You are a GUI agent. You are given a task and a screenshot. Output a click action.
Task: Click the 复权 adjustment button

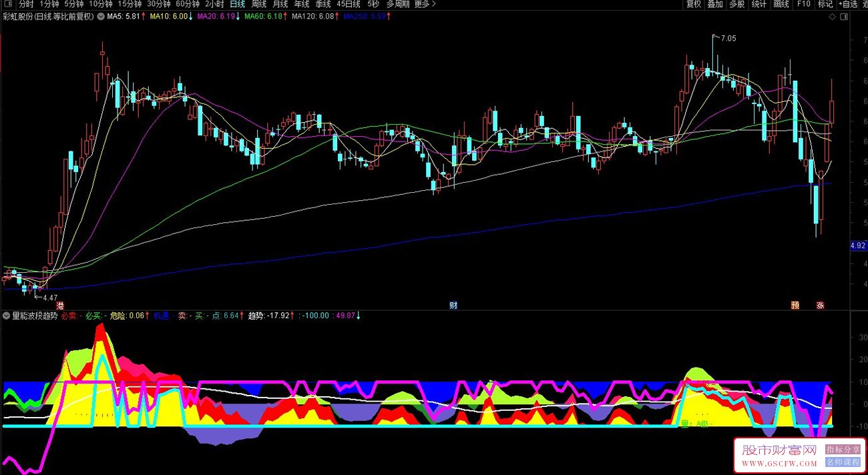(x=694, y=4)
